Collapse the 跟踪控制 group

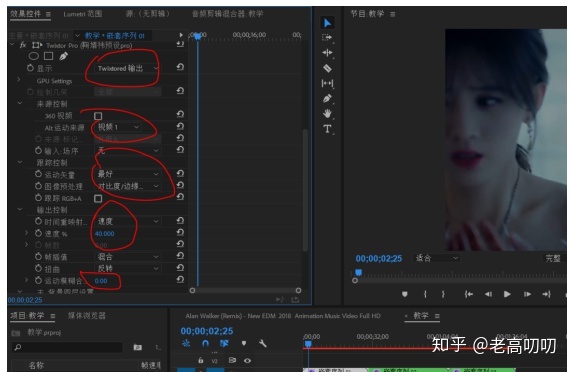pyautogui.click(x=20, y=162)
